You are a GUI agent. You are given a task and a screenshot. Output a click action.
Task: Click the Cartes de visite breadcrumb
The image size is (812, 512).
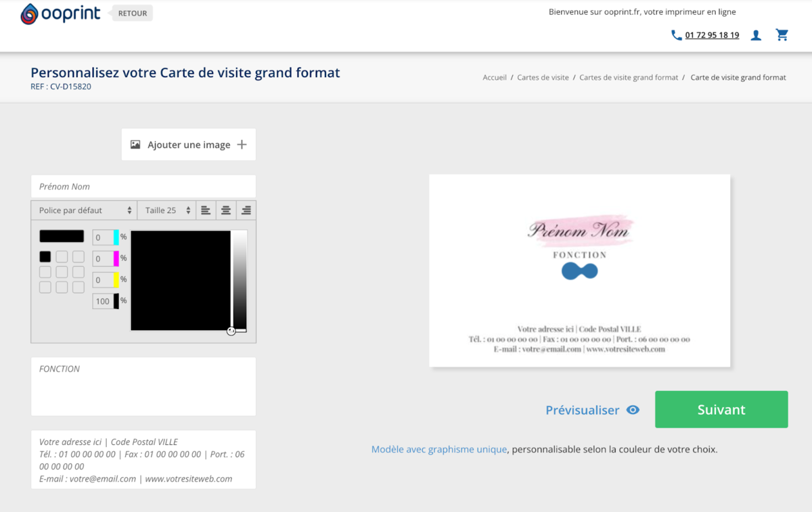coord(543,77)
